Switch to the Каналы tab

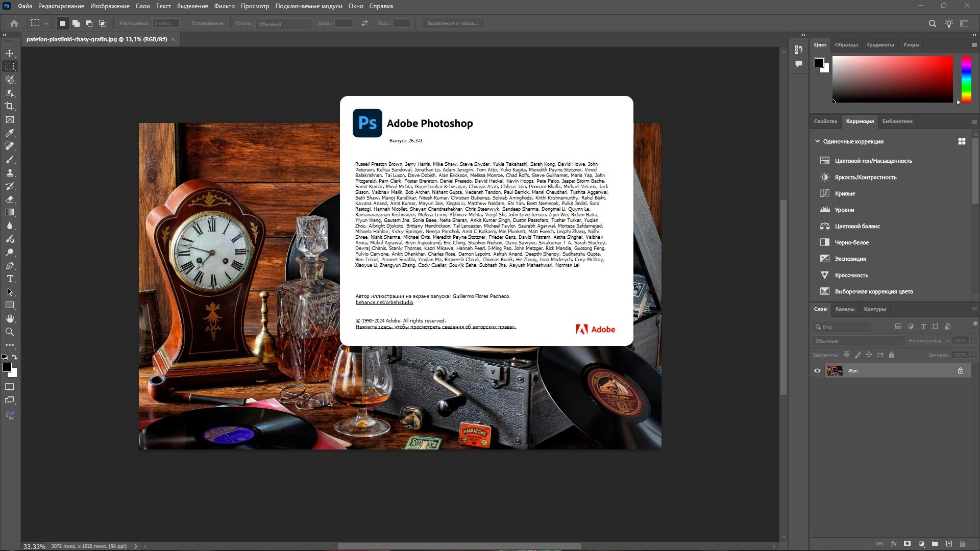pos(845,309)
